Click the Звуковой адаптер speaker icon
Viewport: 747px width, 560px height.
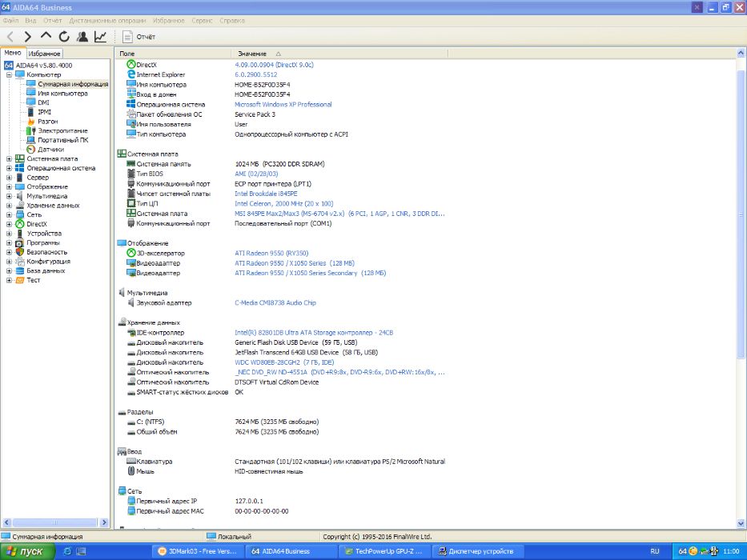(x=131, y=303)
